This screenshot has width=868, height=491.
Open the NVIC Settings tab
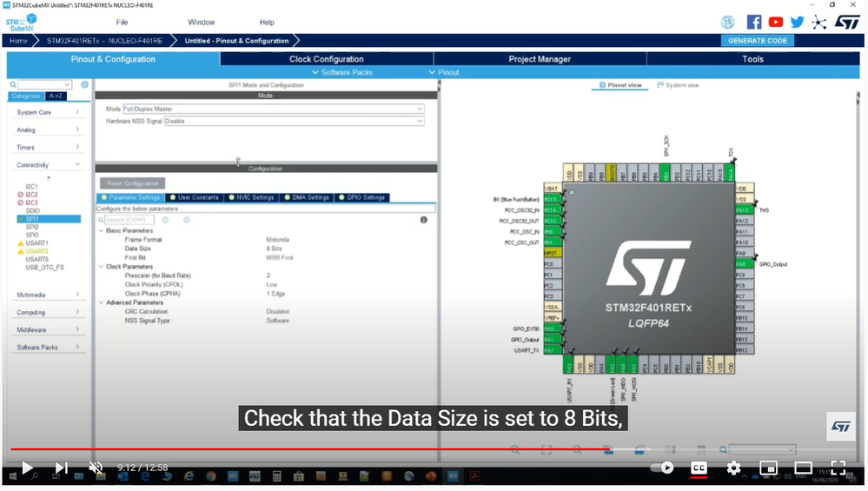coord(251,197)
